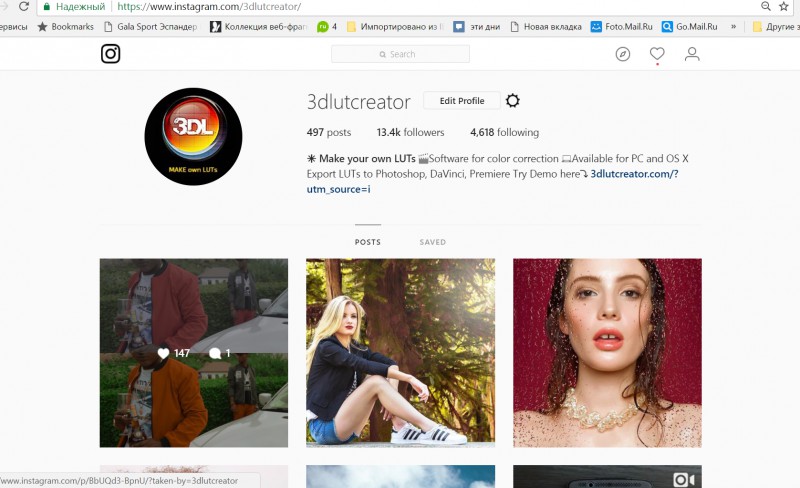800x488 pixels.
Task: Open the profile person icon
Action: (692, 54)
